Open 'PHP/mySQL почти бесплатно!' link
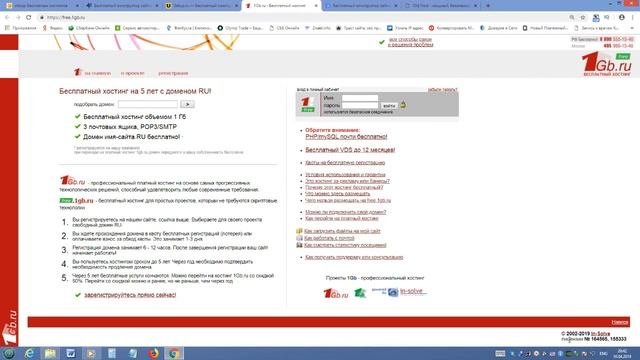 pos(346,137)
